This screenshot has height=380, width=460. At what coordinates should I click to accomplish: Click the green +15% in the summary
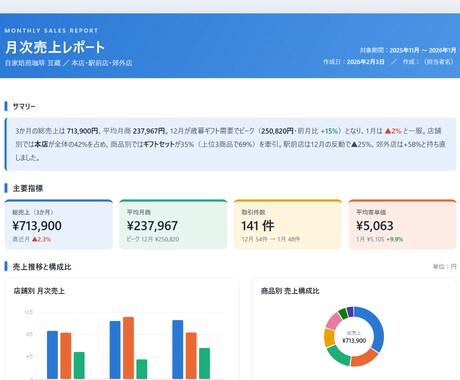329,131
